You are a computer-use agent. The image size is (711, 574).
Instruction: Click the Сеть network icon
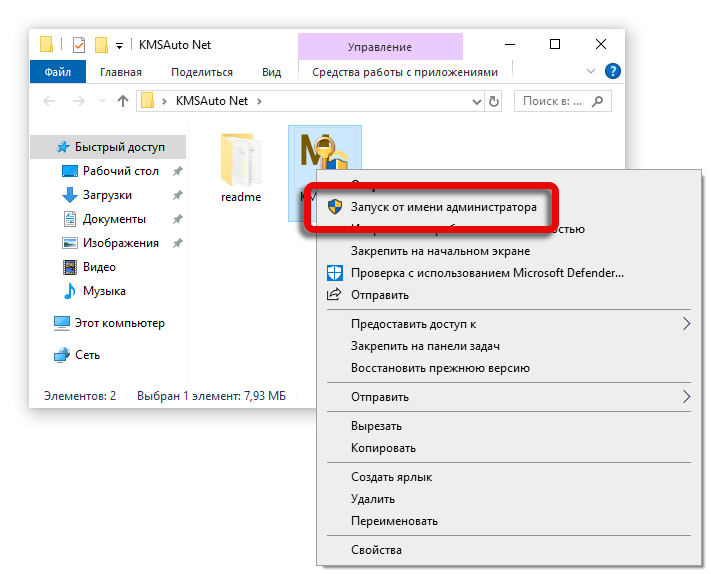(x=62, y=355)
